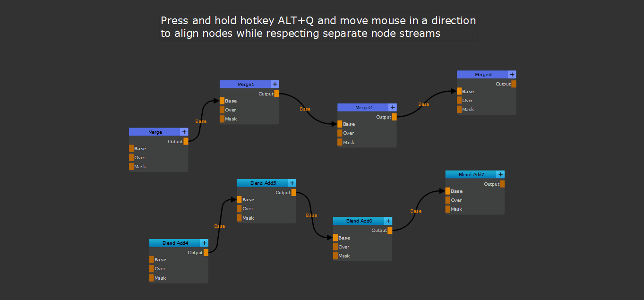This screenshot has height=300, width=644.
Task: Select the Blend Add4 node header
Action: [x=175, y=243]
